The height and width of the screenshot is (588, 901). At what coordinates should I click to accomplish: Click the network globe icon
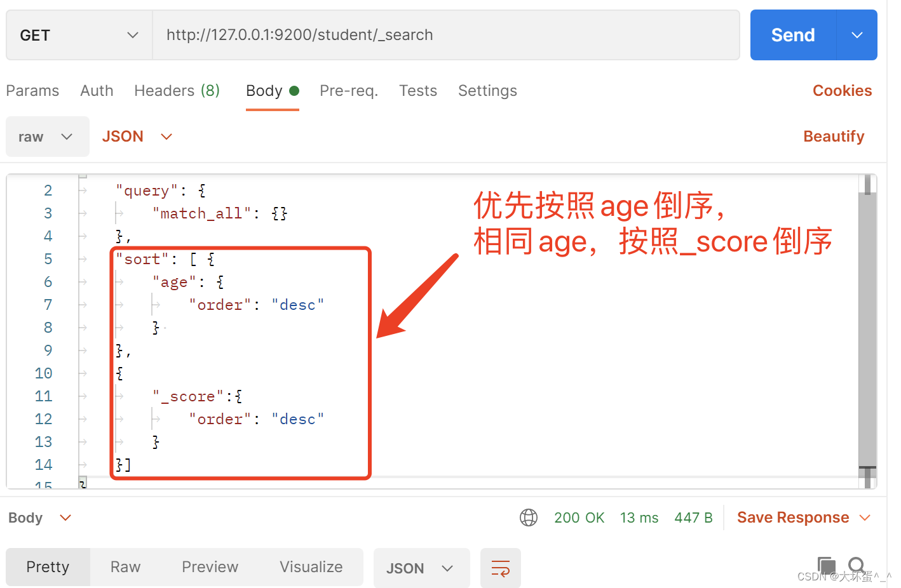point(529,518)
